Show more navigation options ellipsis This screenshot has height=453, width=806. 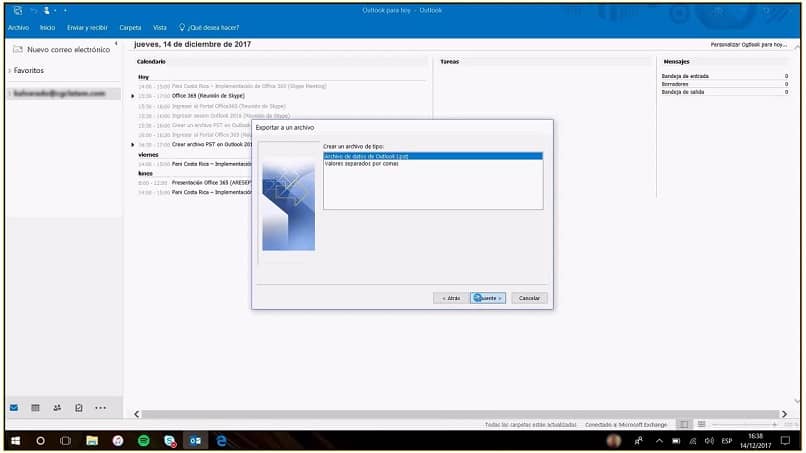click(x=100, y=408)
